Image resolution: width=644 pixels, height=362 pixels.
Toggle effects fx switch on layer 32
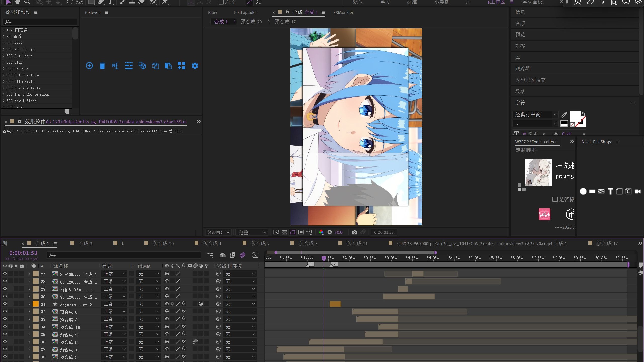184,311
